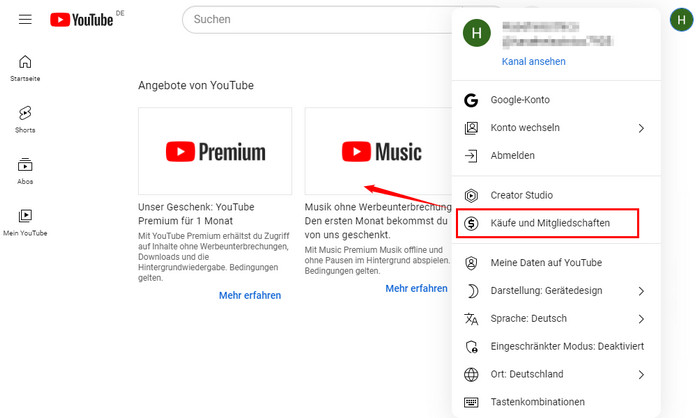
Task: Open the hamburger guide menu
Action: (25, 19)
